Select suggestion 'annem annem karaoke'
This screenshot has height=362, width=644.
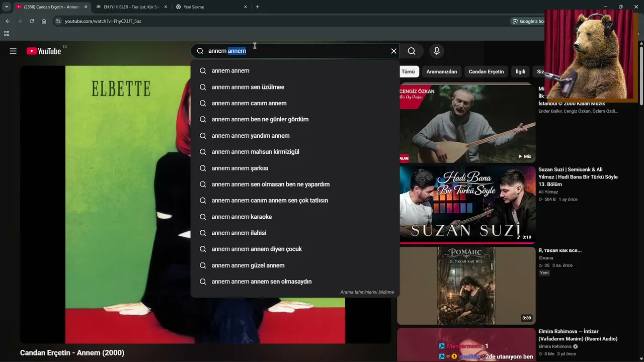coord(295,217)
